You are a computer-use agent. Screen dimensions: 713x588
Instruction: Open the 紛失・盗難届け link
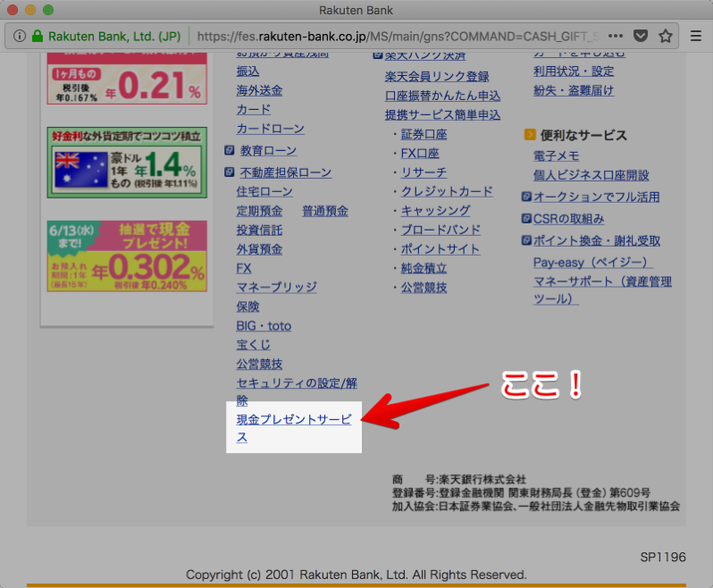click(574, 90)
